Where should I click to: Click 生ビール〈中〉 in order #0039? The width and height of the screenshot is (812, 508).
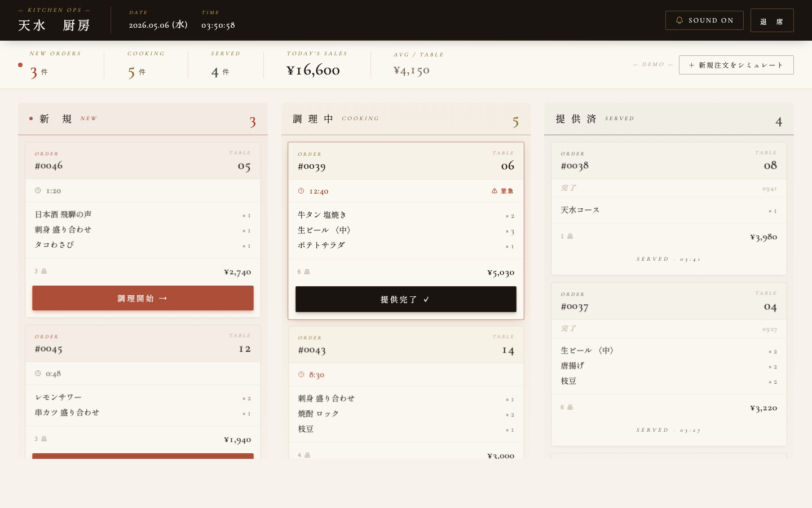click(x=325, y=230)
